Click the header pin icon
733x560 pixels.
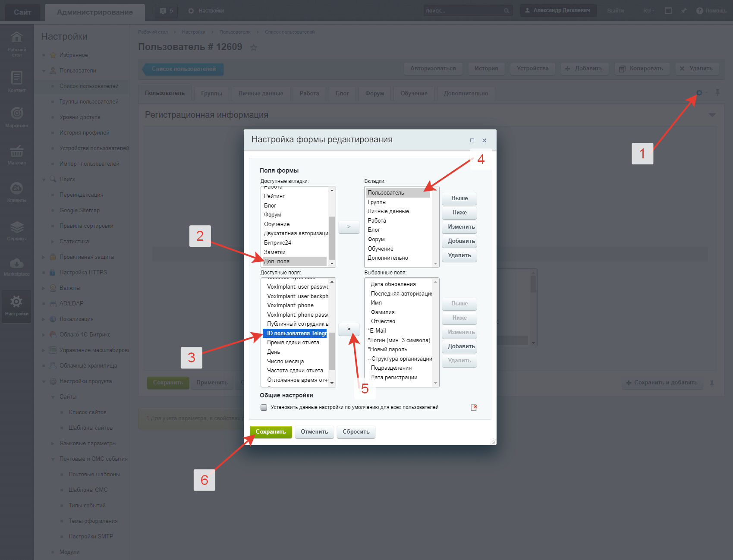coord(684,11)
